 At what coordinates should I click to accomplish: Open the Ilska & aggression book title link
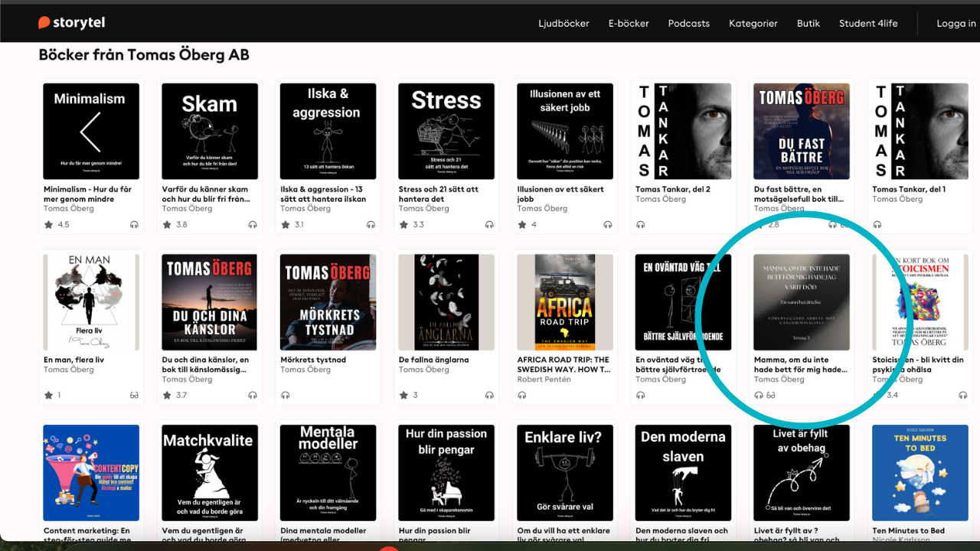tap(322, 194)
